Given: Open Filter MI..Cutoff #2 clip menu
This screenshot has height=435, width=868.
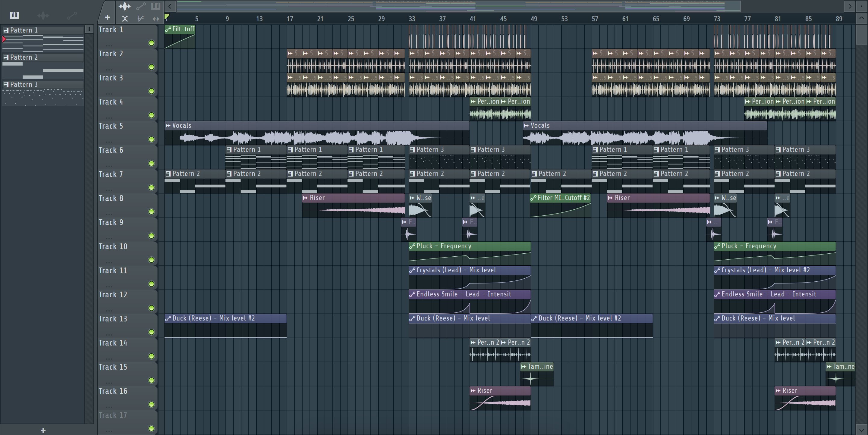Looking at the screenshot, I should tap(533, 198).
